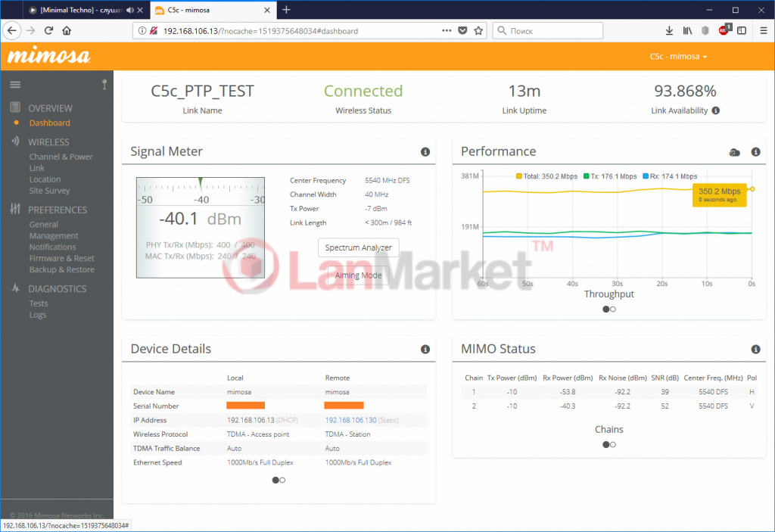Open the Performance panel info icon
This screenshot has height=532, width=775.
pyautogui.click(x=755, y=151)
